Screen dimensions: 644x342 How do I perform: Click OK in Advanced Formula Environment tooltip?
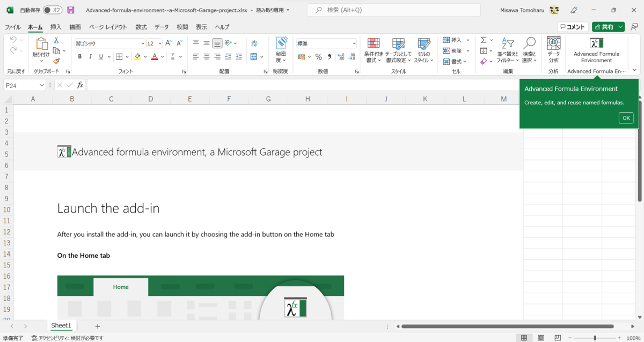(626, 118)
